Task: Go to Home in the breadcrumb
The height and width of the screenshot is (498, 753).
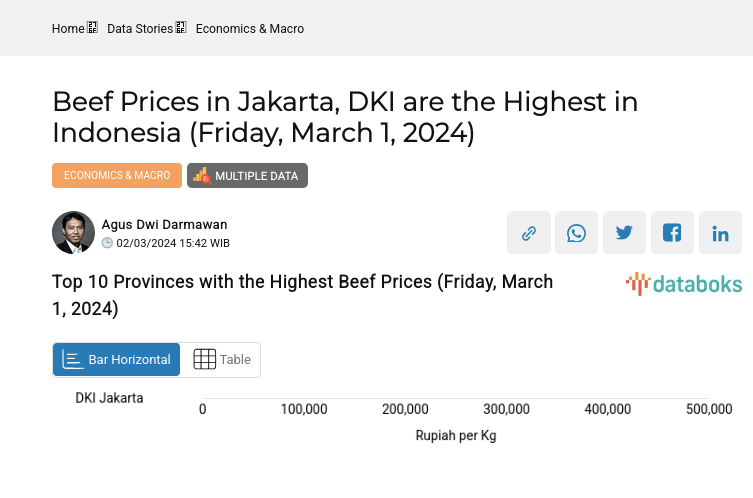Action: click(68, 29)
